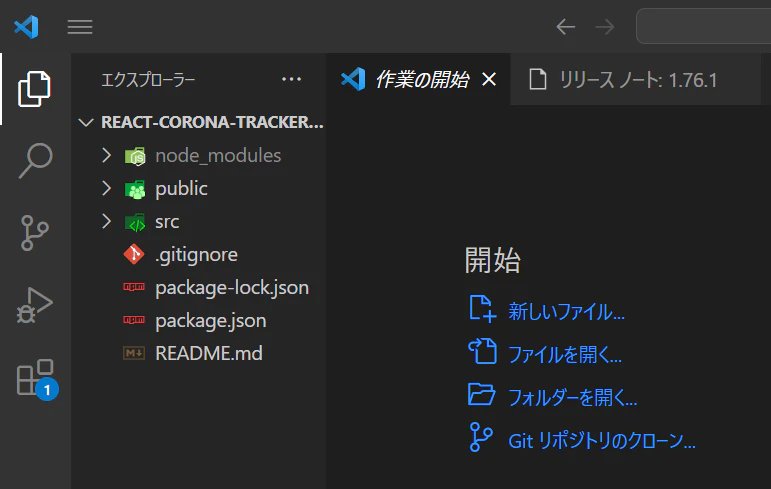Image resolution: width=771 pixels, height=489 pixels.
Task: Select node_modules folder name
Action: tap(218, 155)
